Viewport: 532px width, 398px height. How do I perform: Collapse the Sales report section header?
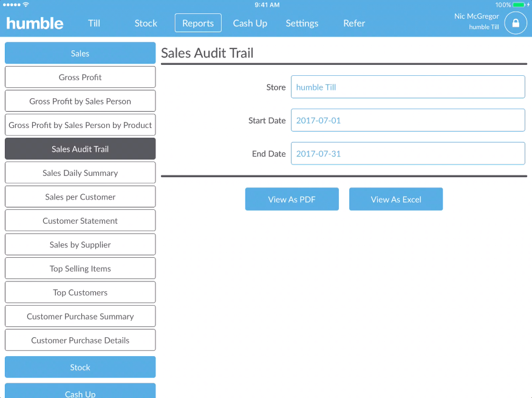coord(80,53)
